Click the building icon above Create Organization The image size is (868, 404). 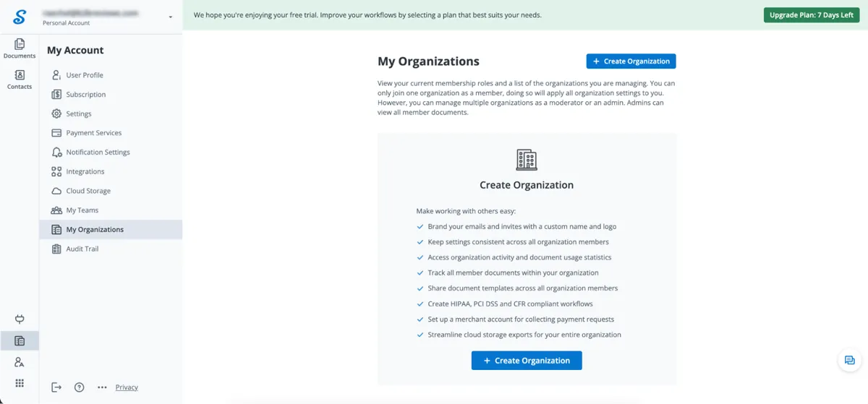(527, 160)
